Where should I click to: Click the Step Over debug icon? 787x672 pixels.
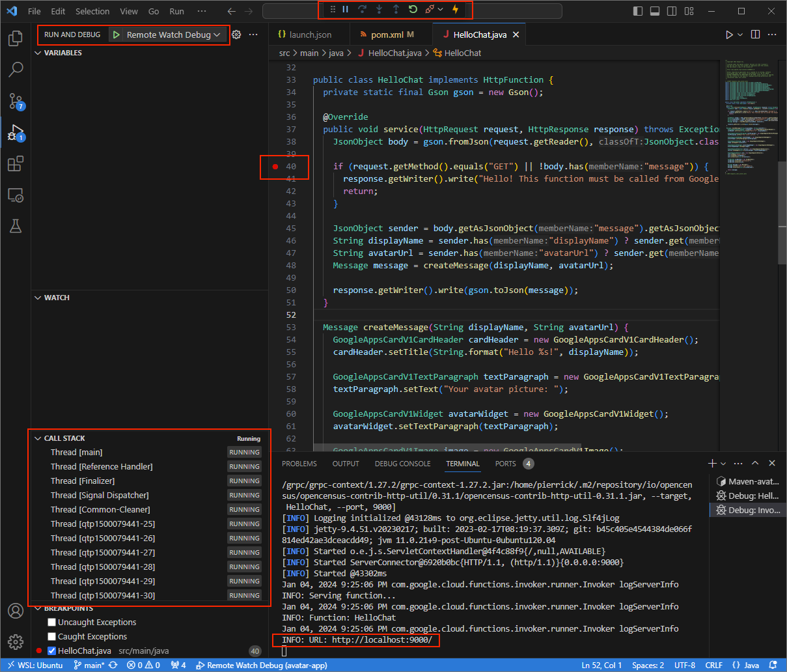pos(363,9)
